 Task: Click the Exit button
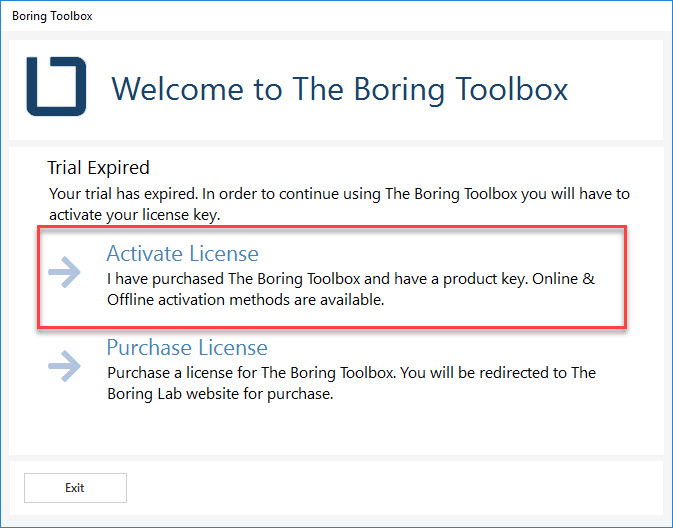[75, 488]
